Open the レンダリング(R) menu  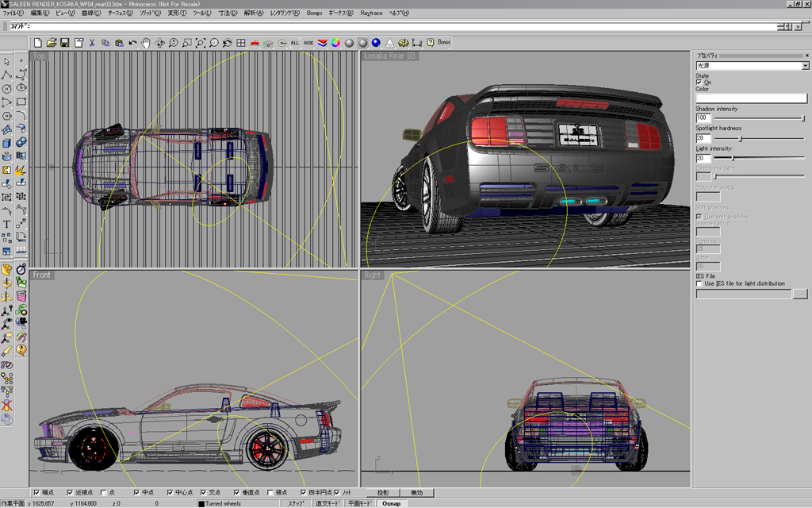(285, 13)
